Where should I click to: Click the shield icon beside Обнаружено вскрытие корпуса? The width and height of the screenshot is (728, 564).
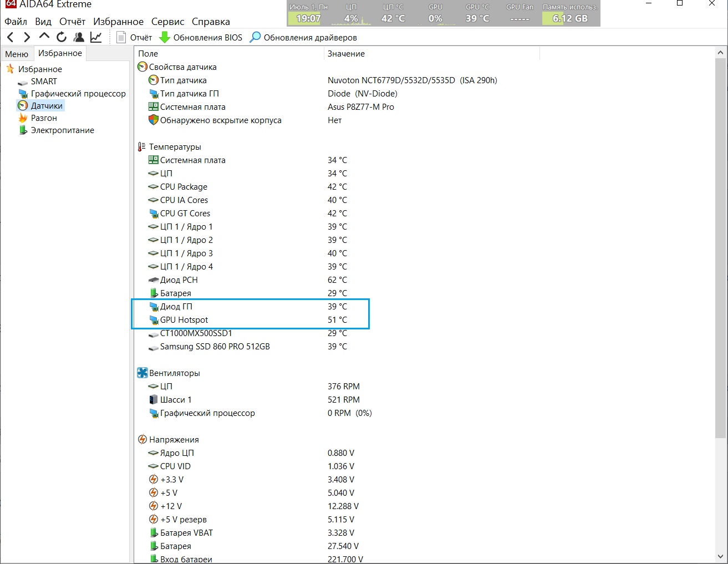[154, 120]
